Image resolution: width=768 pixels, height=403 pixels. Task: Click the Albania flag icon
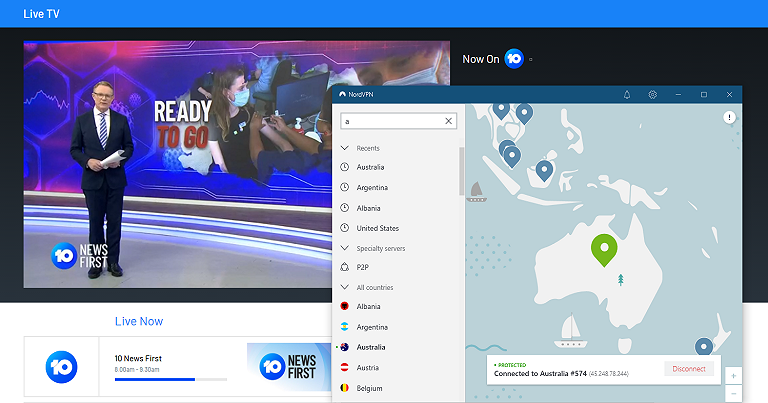[x=344, y=306]
